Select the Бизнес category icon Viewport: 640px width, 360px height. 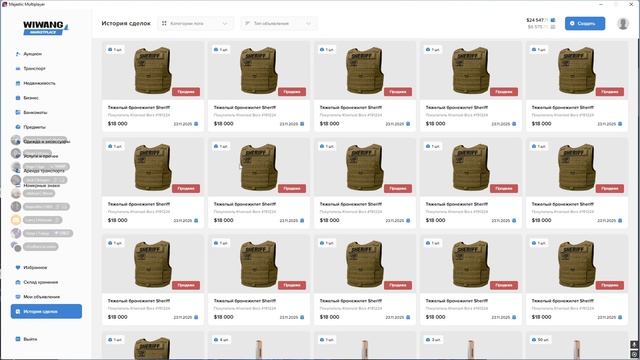18,98
